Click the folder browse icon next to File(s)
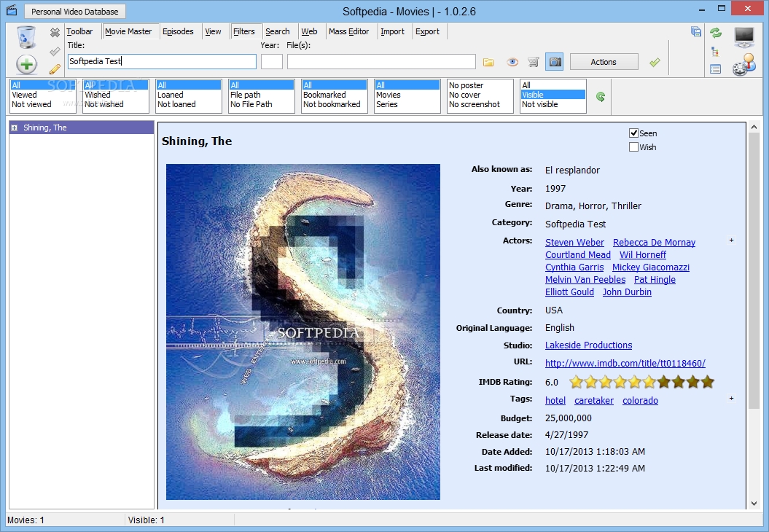The width and height of the screenshot is (769, 532). point(488,62)
